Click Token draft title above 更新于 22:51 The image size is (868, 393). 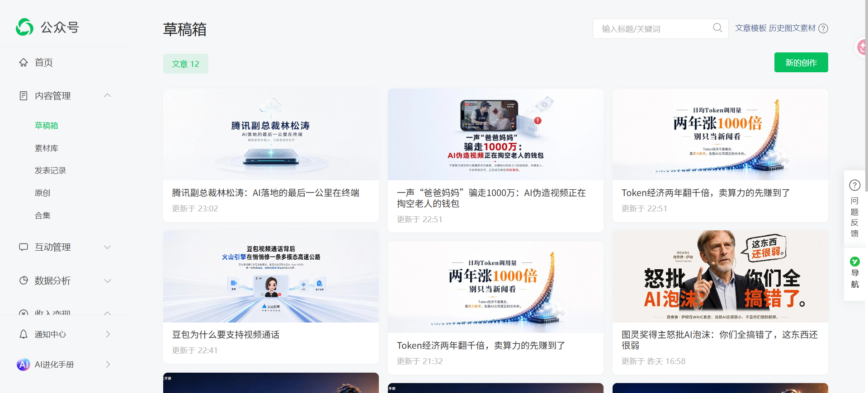point(706,193)
